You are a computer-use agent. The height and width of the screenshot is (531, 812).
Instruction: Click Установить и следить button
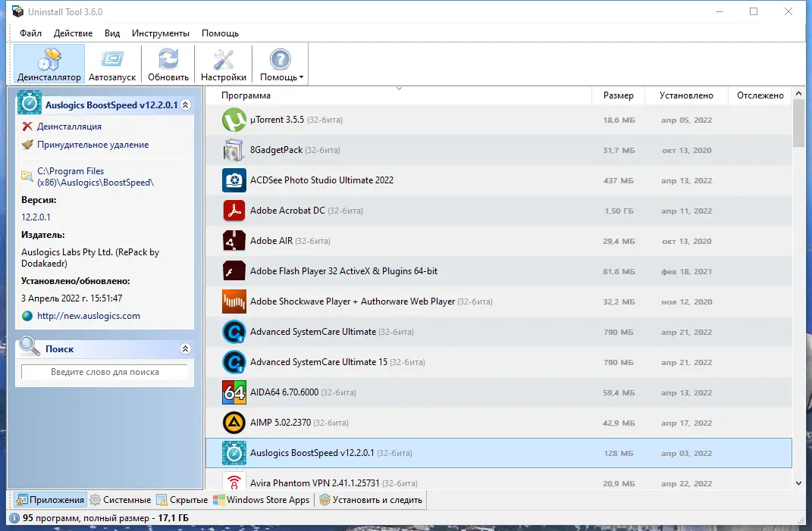tap(371, 500)
